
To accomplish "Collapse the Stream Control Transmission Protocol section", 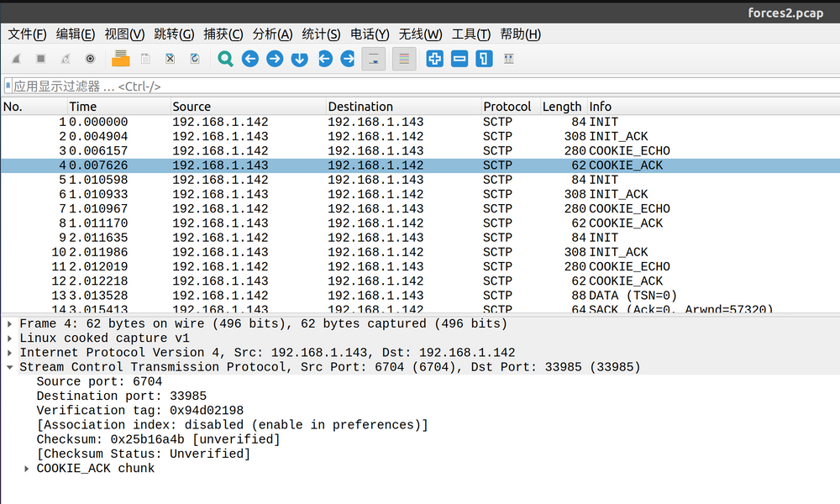I will 8,367.
